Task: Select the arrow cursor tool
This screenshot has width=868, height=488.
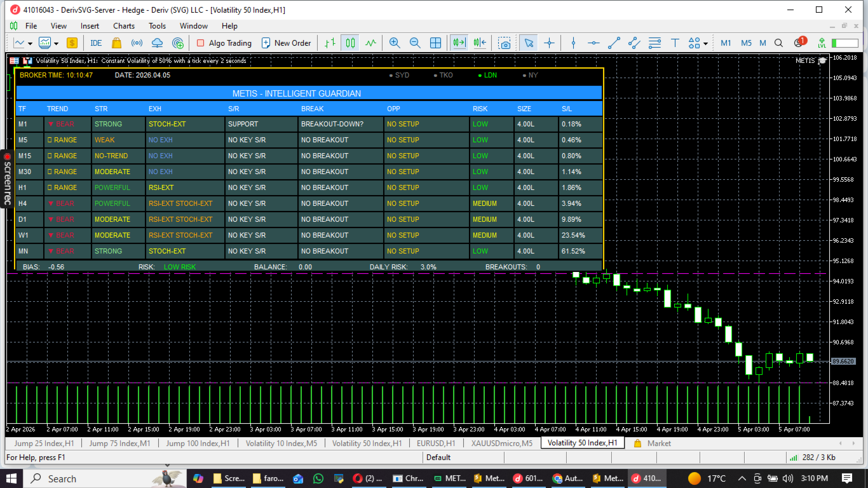Action: pyautogui.click(x=529, y=43)
